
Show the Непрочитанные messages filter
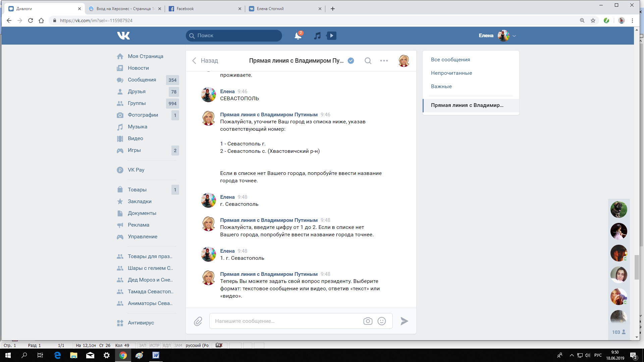pyautogui.click(x=451, y=73)
